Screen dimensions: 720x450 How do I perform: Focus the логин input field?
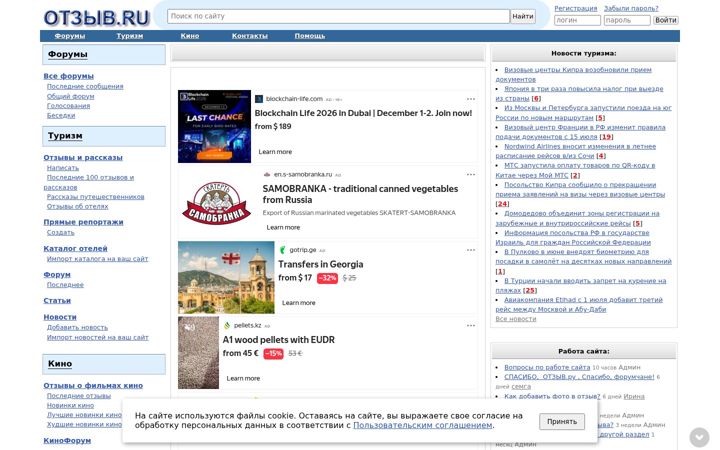tap(577, 20)
